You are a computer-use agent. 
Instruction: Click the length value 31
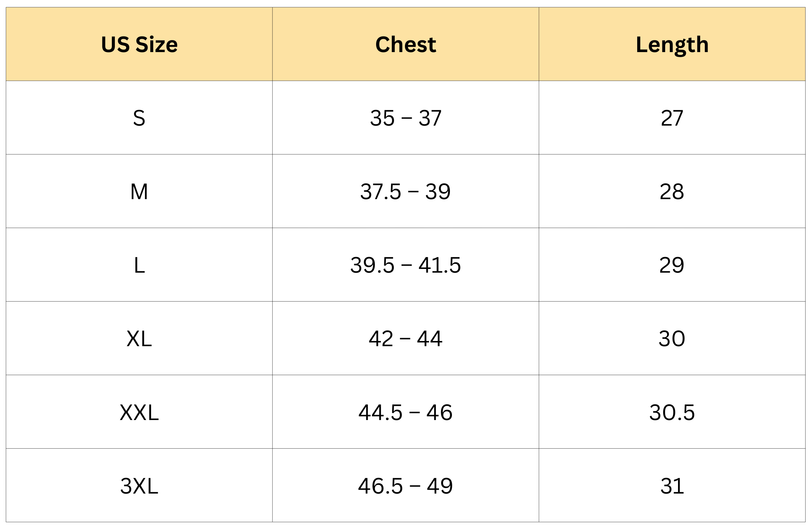(x=672, y=486)
